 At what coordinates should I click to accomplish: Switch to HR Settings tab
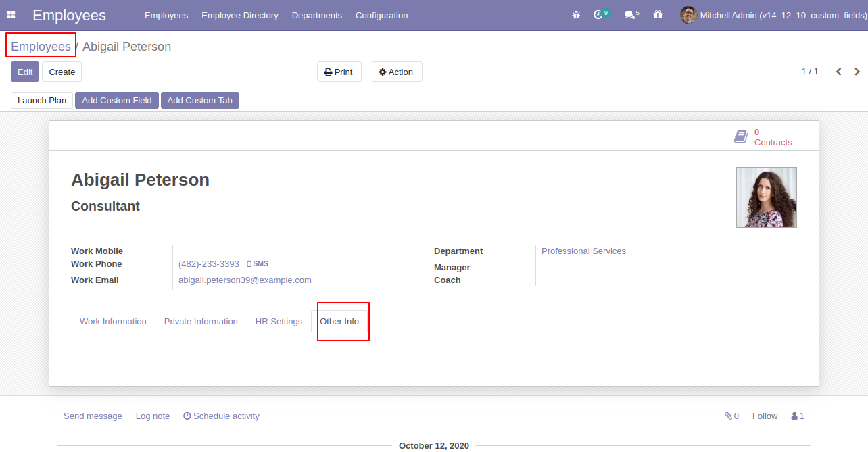point(279,322)
